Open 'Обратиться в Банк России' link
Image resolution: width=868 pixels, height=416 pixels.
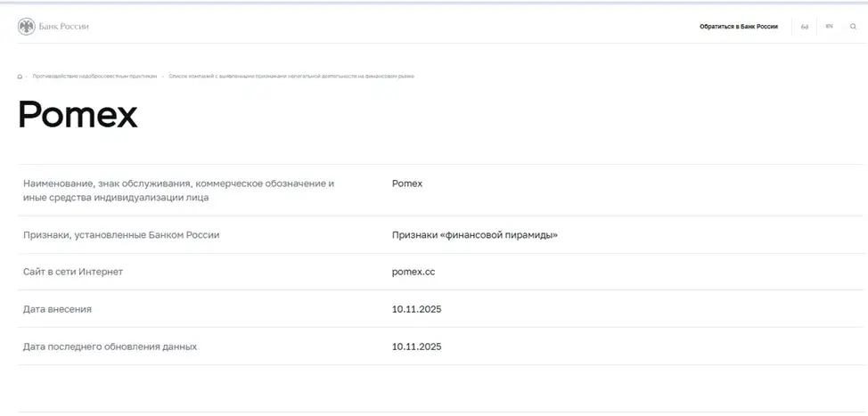[x=739, y=27]
